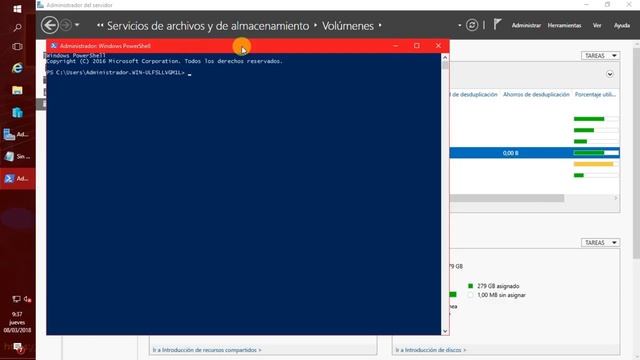Open the lower TAREAS dropdown

600,242
